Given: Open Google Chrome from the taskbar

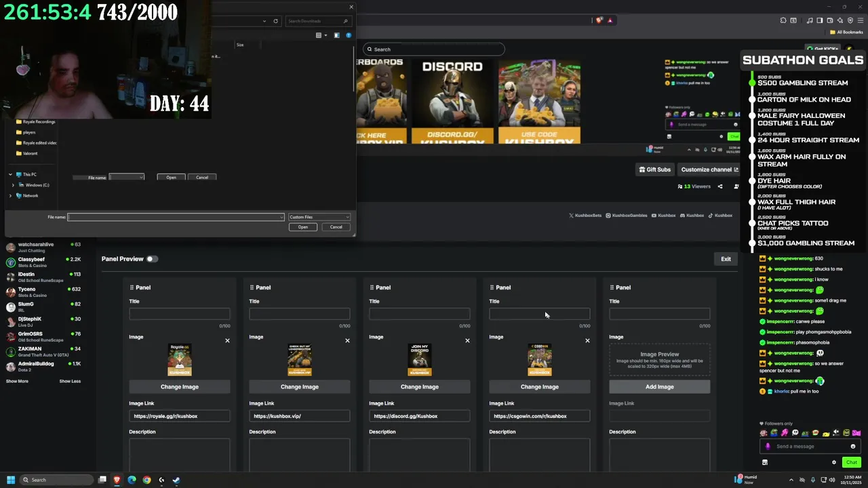Looking at the screenshot, I should (x=146, y=480).
